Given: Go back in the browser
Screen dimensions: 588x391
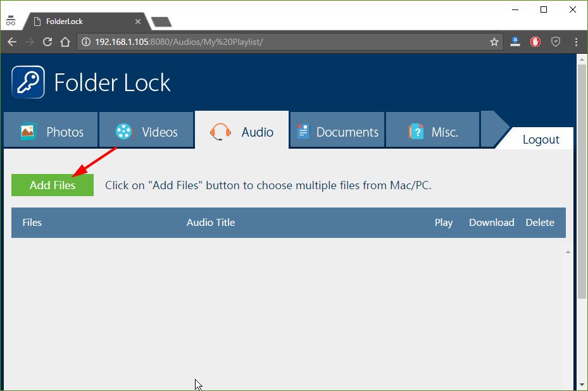Looking at the screenshot, I should 12,42.
